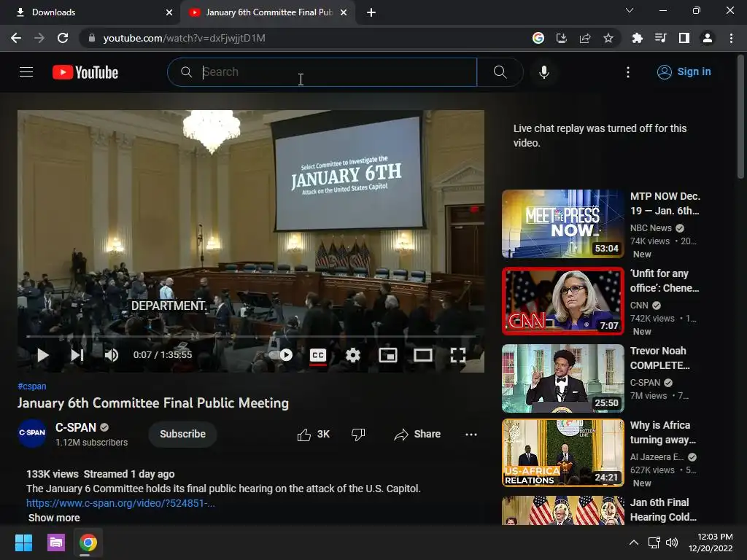Expand description with Show more
Image resolution: width=747 pixels, height=560 pixels.
[54, 518]
